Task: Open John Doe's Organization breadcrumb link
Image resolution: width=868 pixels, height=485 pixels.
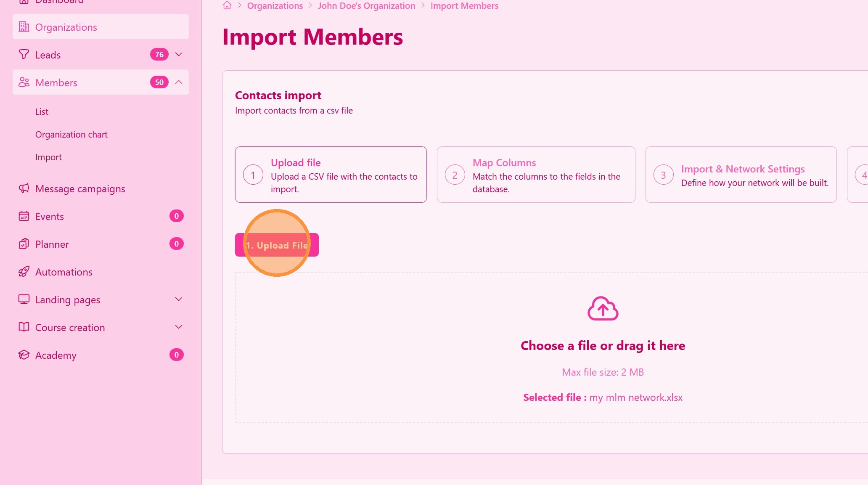Action: click(366, 6)
